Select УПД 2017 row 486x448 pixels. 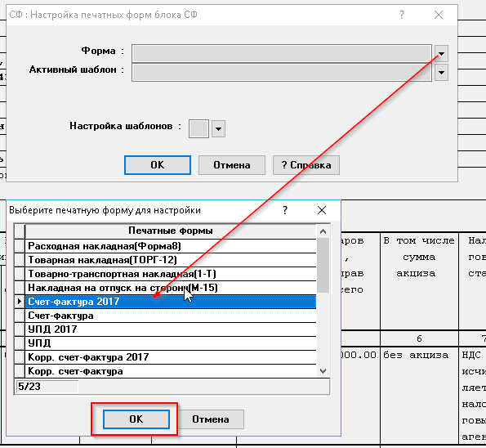[x=171, y=329]
